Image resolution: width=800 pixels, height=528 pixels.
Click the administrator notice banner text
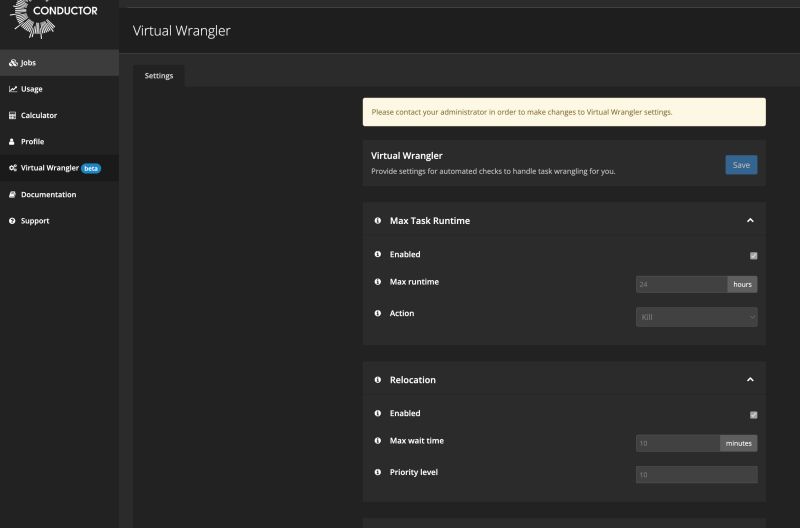click(x=521, y=112)
